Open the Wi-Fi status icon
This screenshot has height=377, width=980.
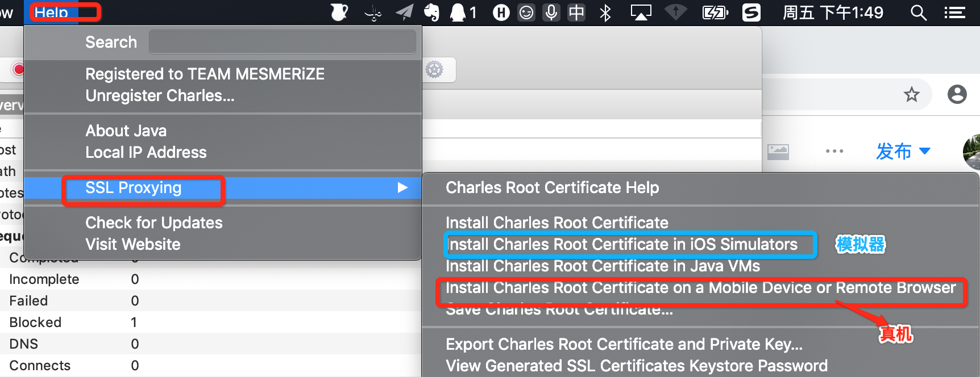(676, 12)
